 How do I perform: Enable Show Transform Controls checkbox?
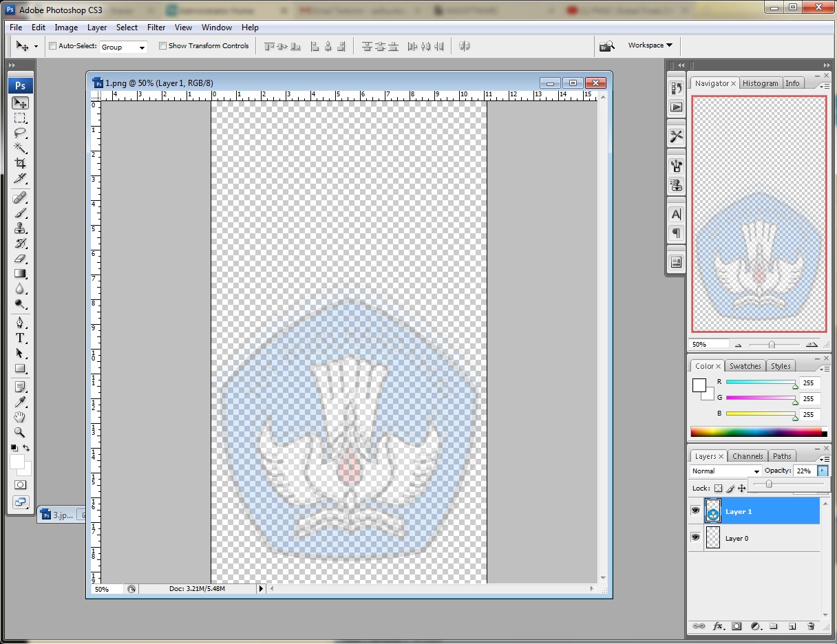(x=162, y=46)
